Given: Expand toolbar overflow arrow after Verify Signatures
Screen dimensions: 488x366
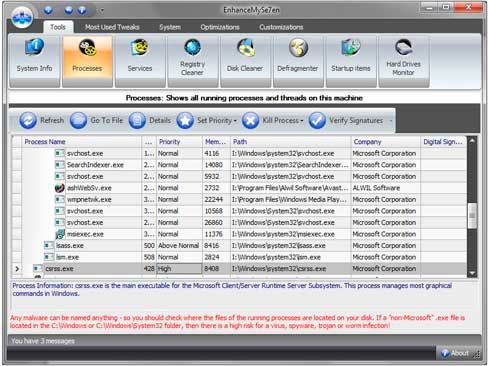Looking at the screenshot, I should 391,120.
